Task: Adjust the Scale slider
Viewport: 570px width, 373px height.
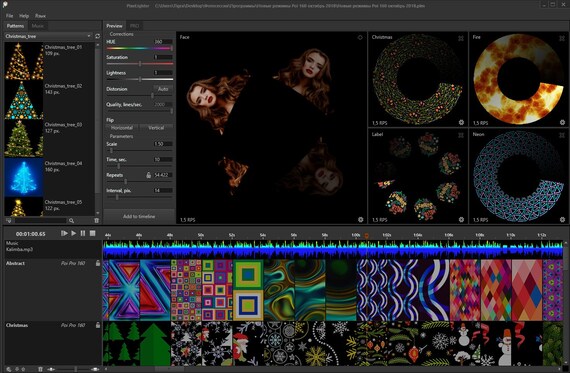Action: pos(139,150)
